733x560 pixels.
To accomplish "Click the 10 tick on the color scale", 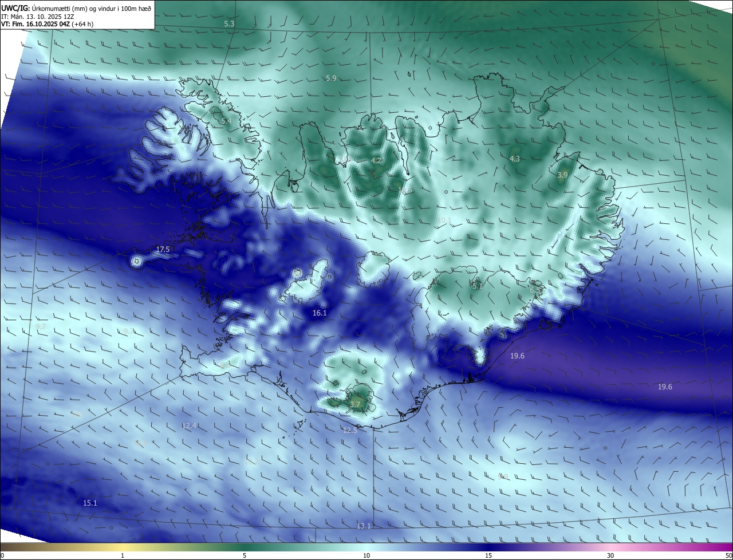I will point(366,555).
